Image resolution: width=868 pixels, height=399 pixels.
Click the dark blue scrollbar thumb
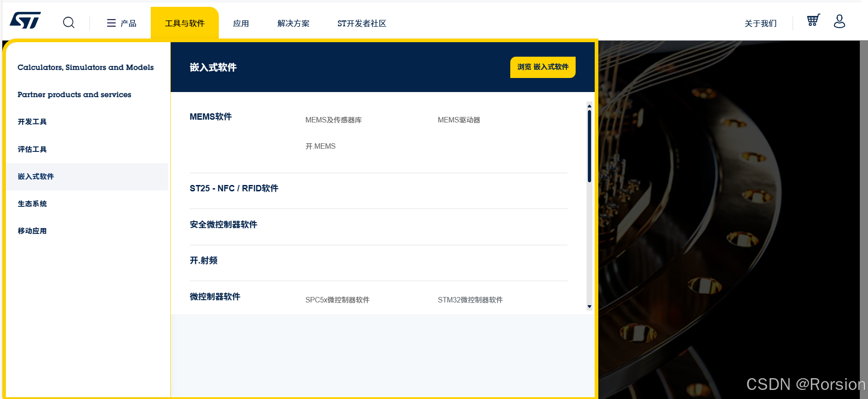pyautogui.click(x=589, y=146)
